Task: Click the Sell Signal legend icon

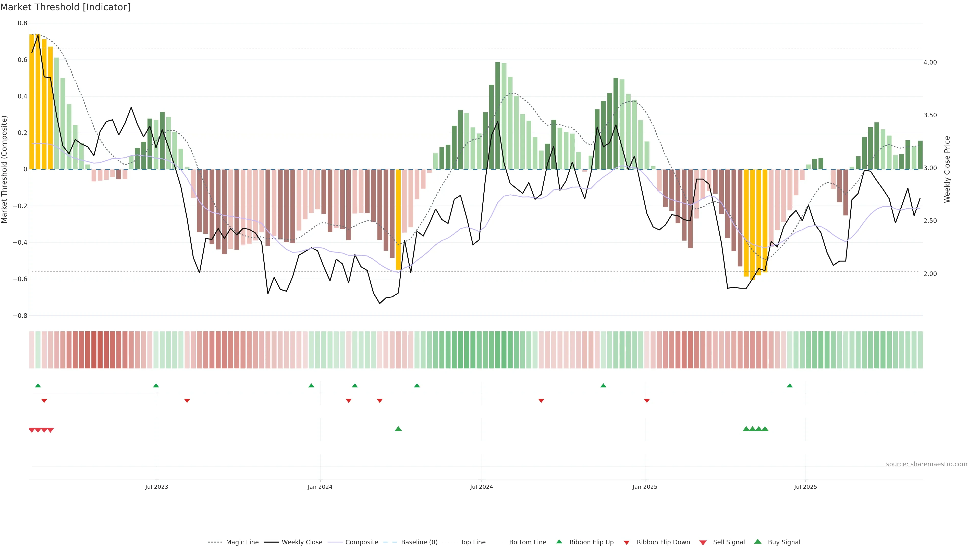Action: pos(703,543)
